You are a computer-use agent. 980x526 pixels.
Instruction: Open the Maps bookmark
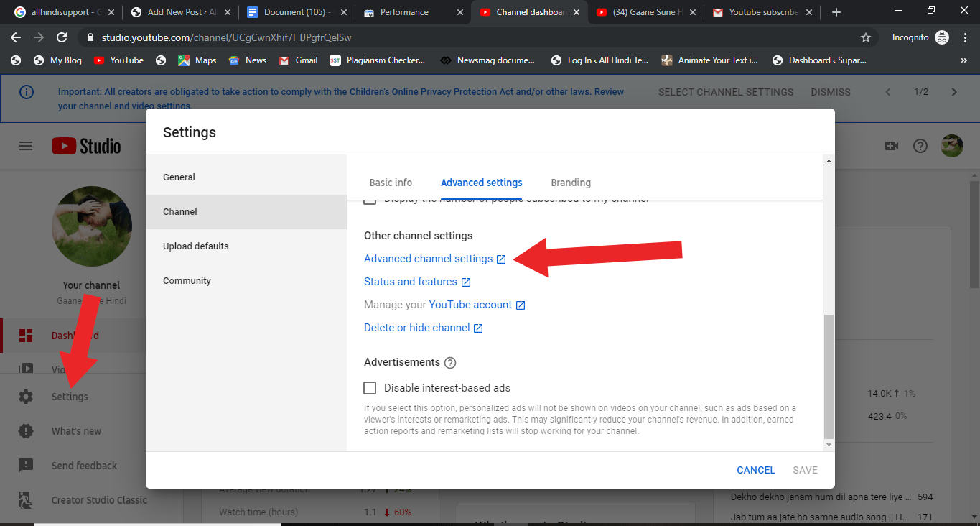click(197, 60)
